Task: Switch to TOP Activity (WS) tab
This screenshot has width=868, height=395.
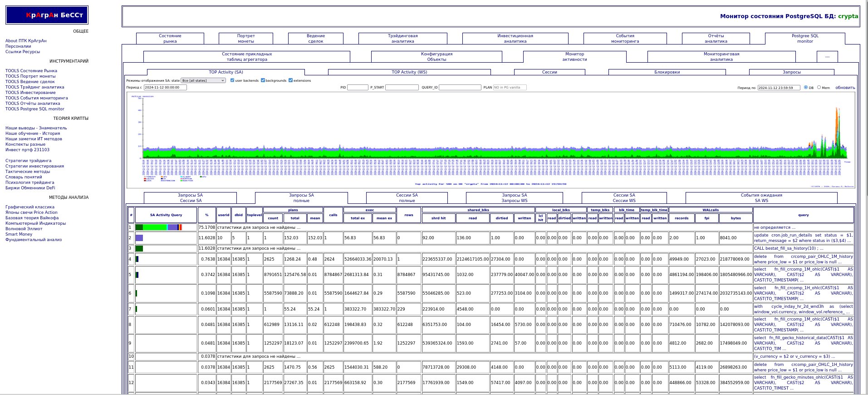Action: click(409, 72)
